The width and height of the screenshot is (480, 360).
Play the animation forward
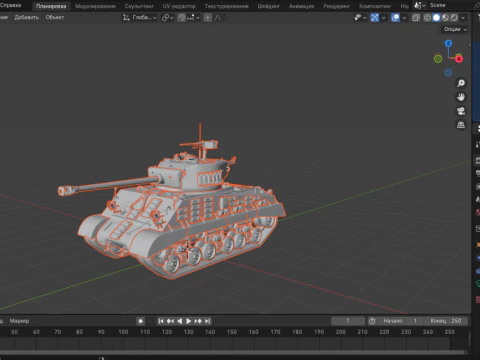(189, 321)
